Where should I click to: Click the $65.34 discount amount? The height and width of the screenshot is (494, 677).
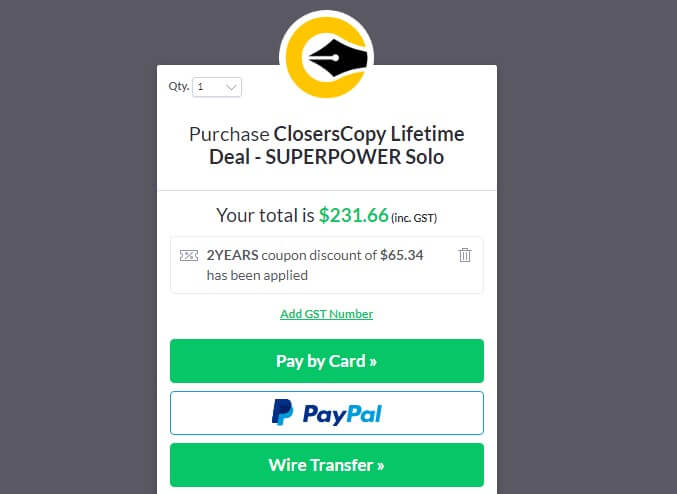(x=402, y=255)
